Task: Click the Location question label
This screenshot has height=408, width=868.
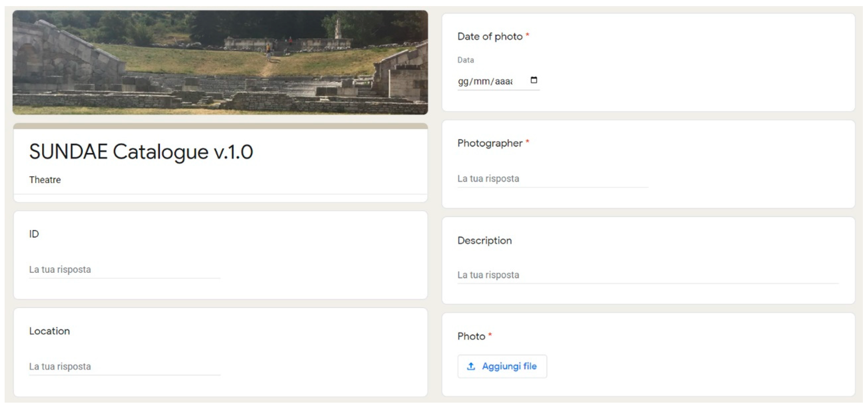Action: point(49,331)
